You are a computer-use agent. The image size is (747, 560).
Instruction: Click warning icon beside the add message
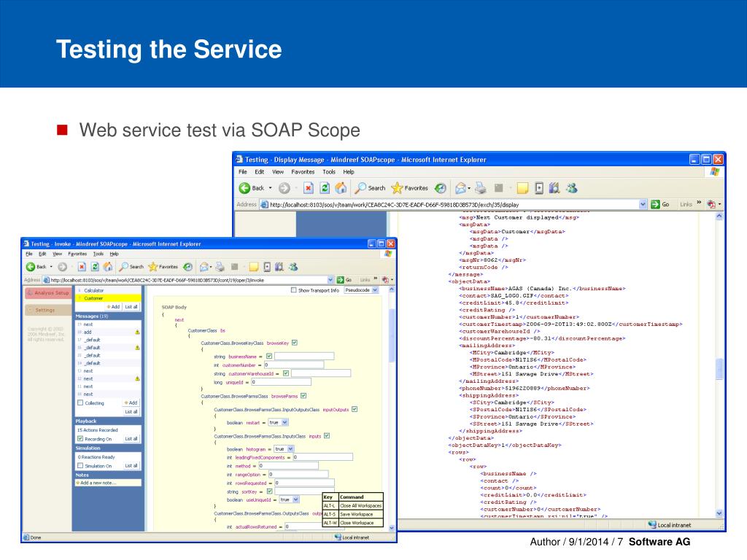(137, 332)
